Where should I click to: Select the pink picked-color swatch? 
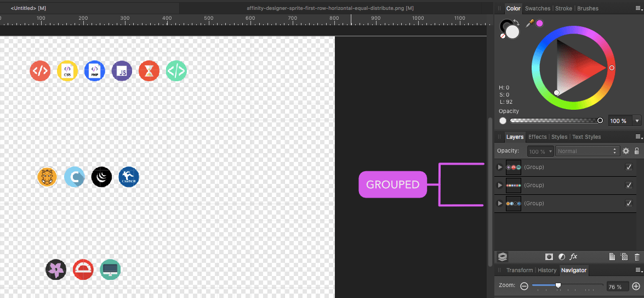click(539, 23)
